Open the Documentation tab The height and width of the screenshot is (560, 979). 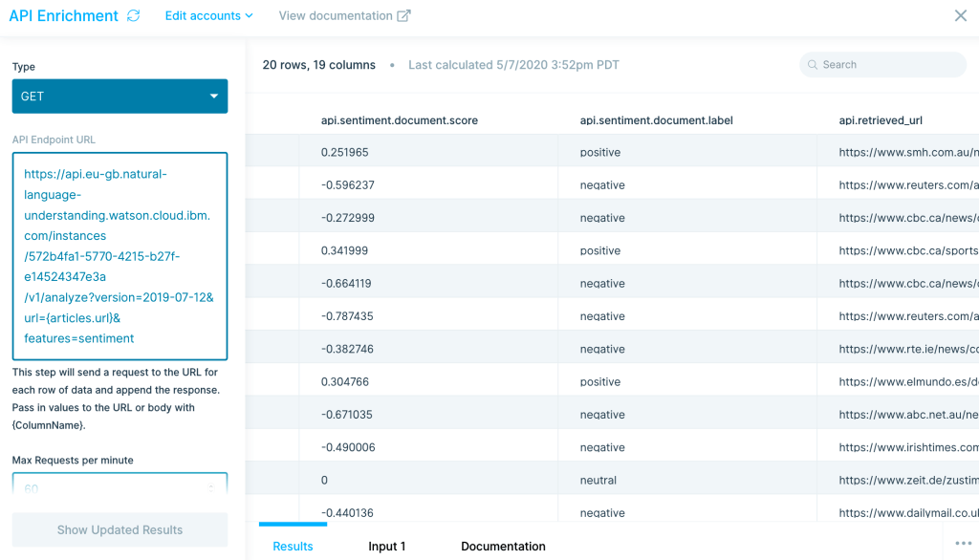tap(503, 547)
